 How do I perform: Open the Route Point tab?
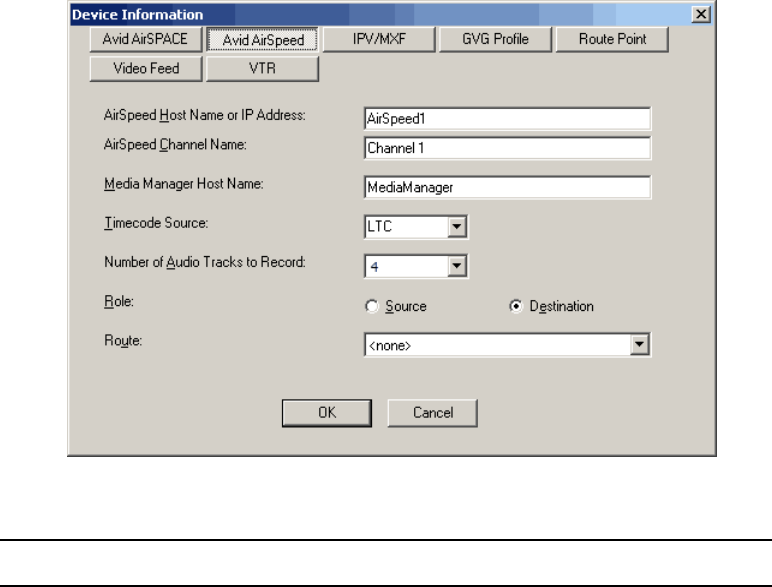click(612, 39)
